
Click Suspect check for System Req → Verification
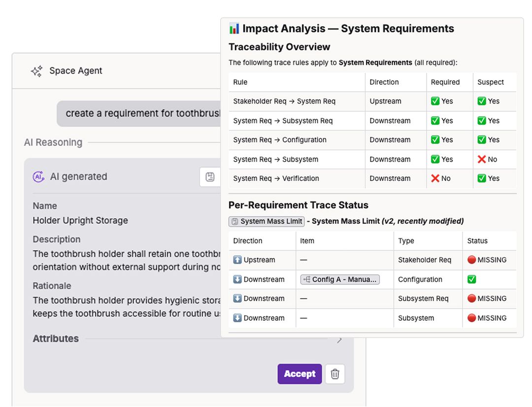coord(482,178)
